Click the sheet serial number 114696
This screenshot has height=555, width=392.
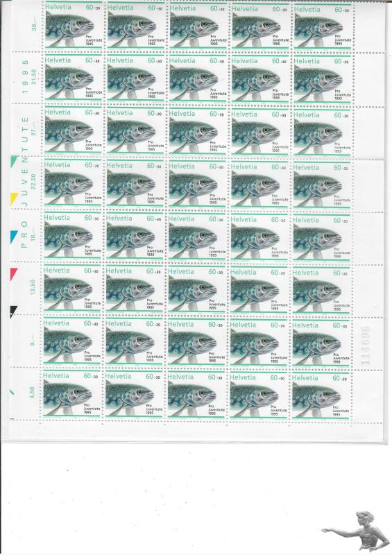[x=365, y=345]
